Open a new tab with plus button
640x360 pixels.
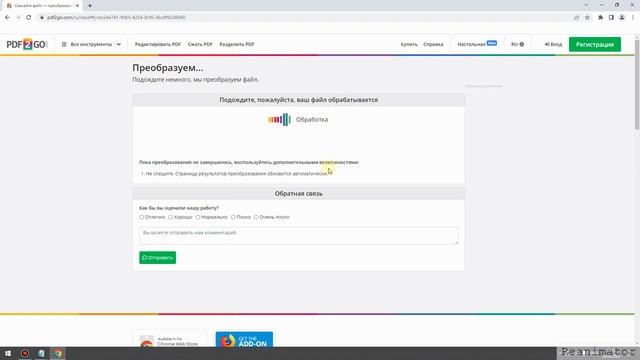pyautogui.click(x=90, y=6)
